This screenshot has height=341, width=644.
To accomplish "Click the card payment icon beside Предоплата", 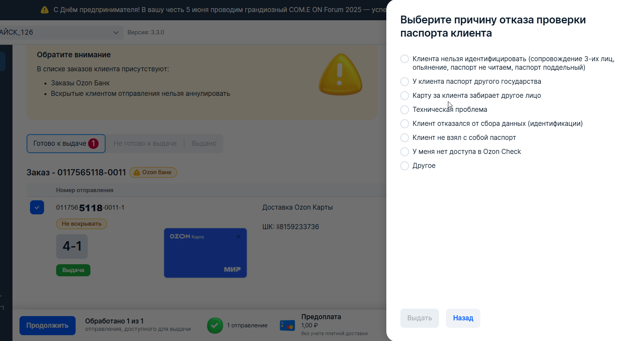I will [x=287, y=325].
